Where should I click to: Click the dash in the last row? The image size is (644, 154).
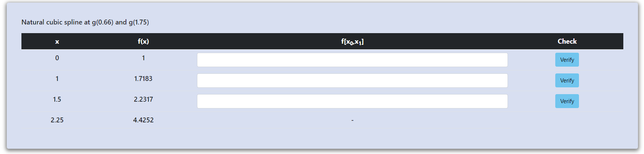click(x=352, y=120)
